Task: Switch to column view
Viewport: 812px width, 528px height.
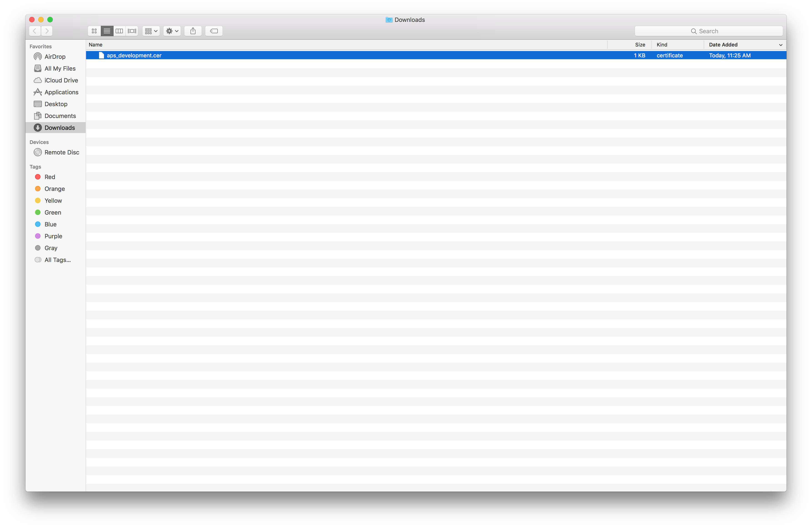Action: (119, 31)
